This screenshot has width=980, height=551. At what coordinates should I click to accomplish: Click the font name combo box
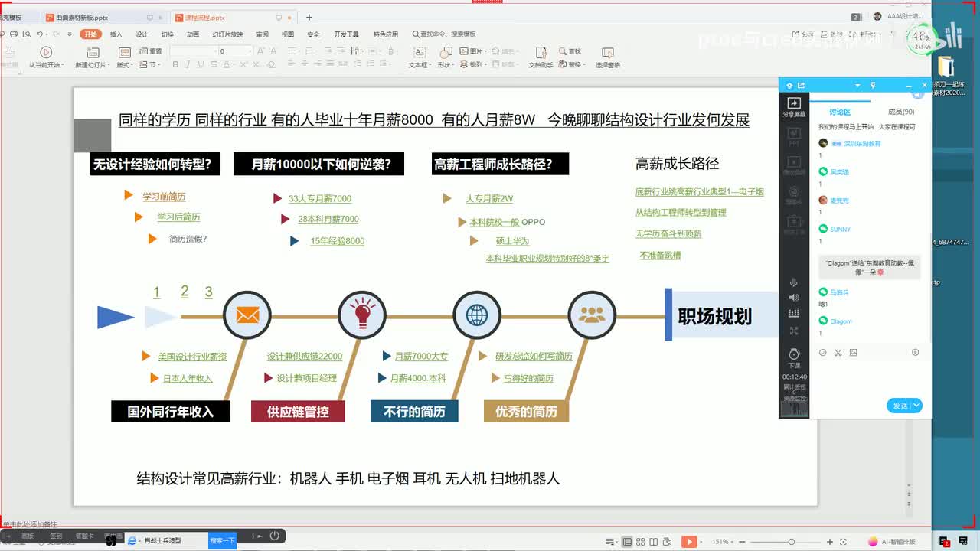(193, 51)
